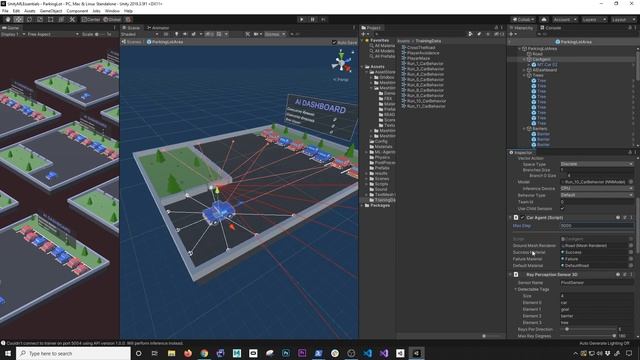Open Ray Perception Sensor preset icon
Viewport: 640px width, 360px height.
pyautogui.click(x=624, y=275)
